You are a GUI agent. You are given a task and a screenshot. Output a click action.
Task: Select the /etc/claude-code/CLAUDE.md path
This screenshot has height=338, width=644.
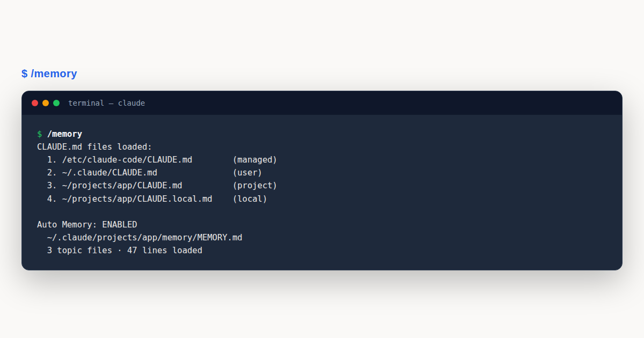click(127, 160)
